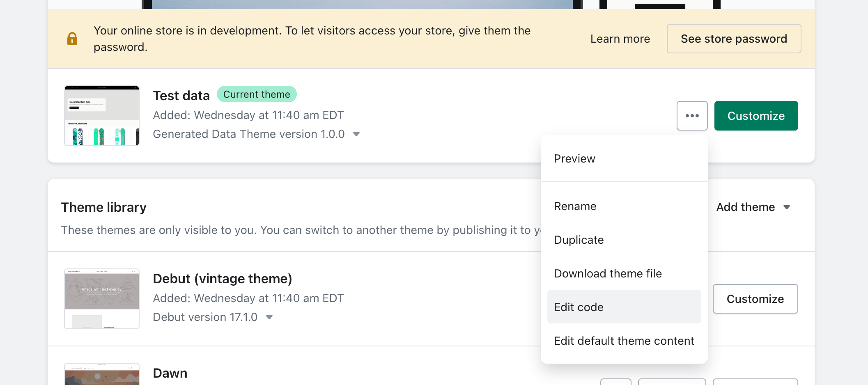This screenshot has width=868, height=385.
Task: Open the three-dot actions menu for Test data
Action: click(692, 116)
